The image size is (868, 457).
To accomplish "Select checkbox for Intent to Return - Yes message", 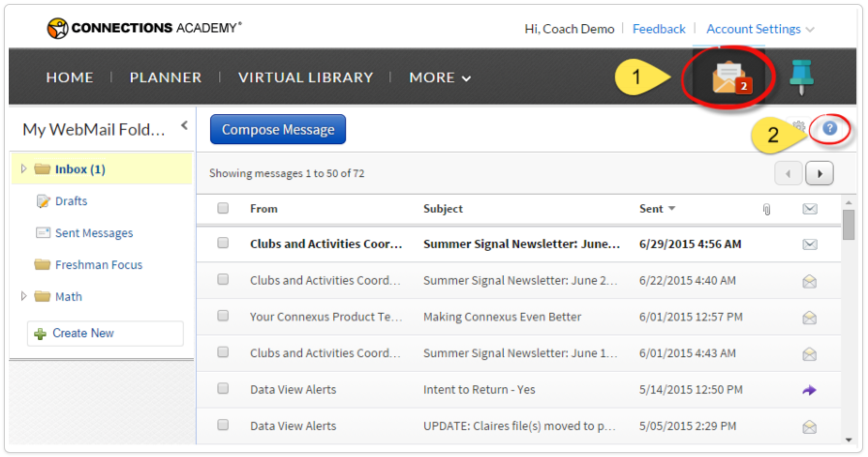I will point(223,389).
